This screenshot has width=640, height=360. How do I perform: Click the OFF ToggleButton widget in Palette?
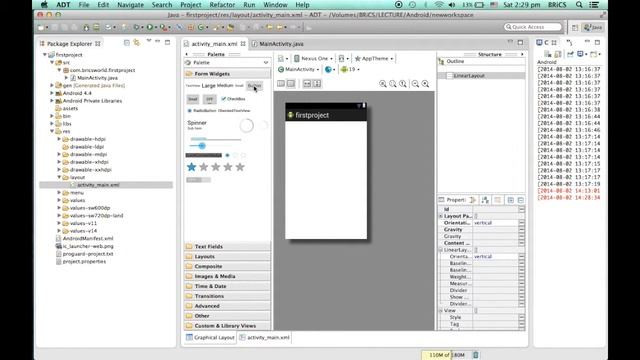coord(209,99)
